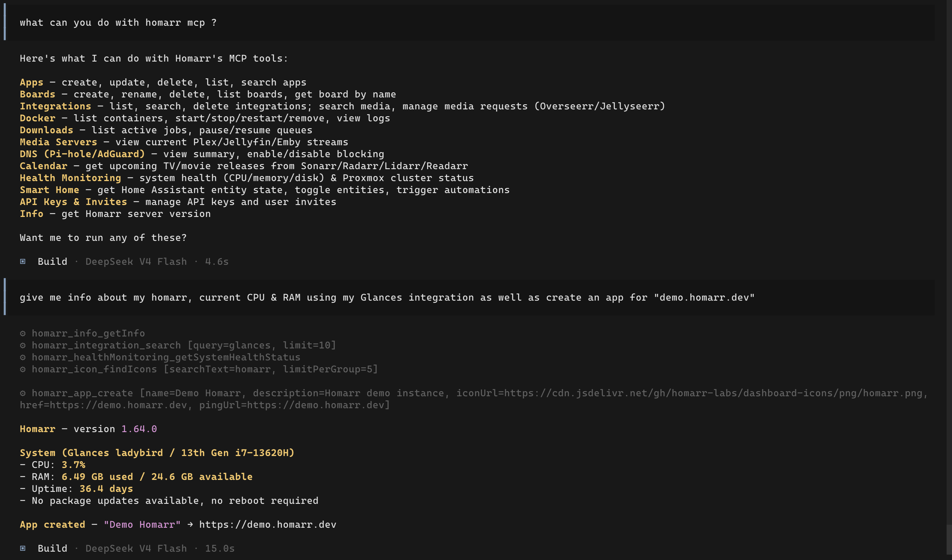Click the "4.6s" duration
Image resolution: width=952 pixels, height=560 pixels.
217,262
